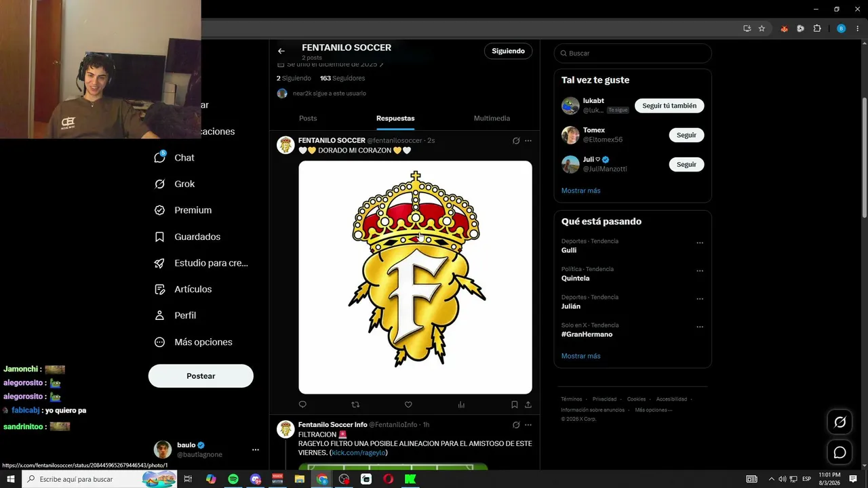Open more options for the Julián trend
868x488 pixels.
pyautogui.click(x=700, y=299)
